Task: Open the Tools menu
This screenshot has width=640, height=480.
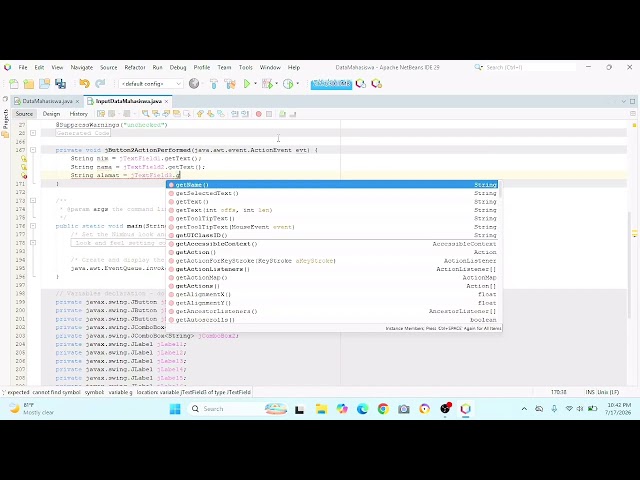Action: (246, 67)
